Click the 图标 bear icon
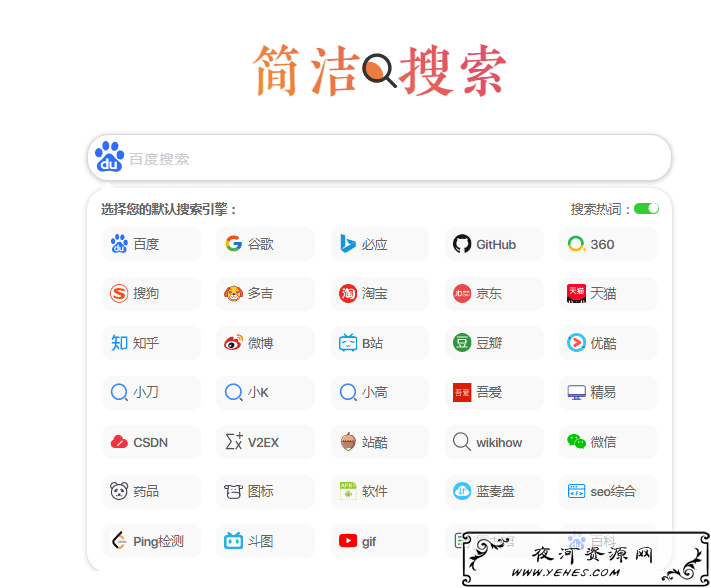This screenshot has width=711, height=588. (234, 491)
